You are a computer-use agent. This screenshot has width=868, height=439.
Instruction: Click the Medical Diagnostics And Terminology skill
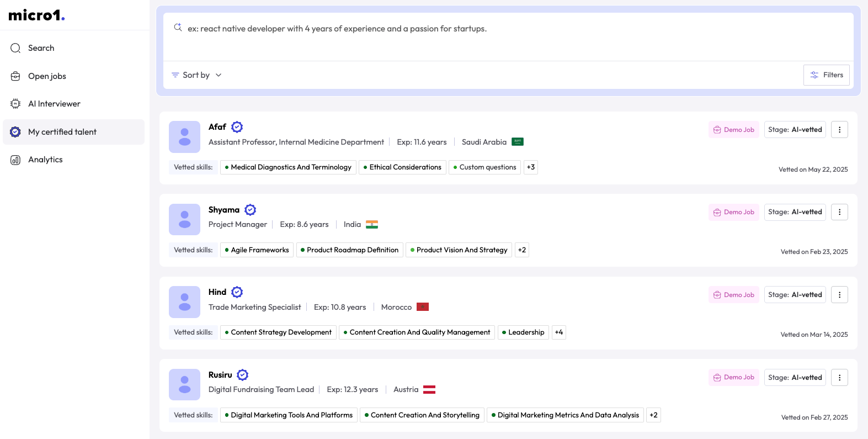click(x=288, y=167)
